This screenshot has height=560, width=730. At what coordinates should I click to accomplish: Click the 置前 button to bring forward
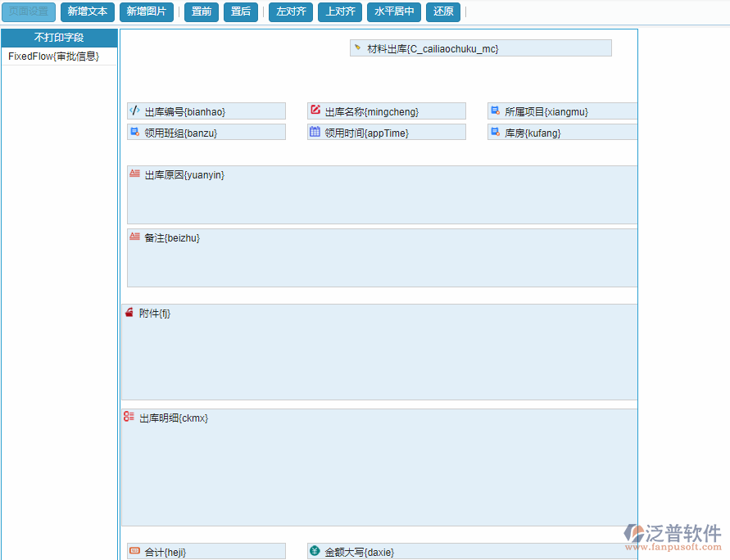pos(201,11)
